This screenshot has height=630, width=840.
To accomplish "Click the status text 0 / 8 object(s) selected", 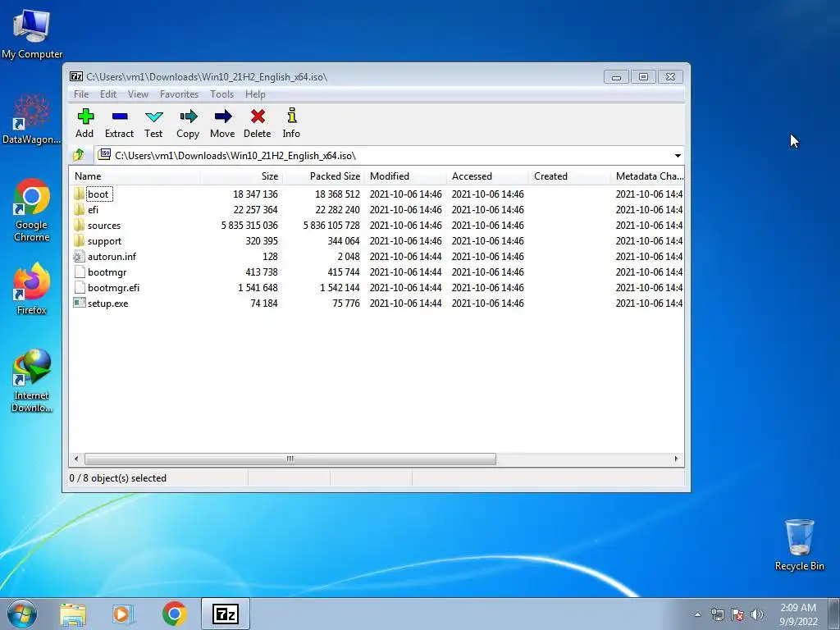I will pos(118,478).
